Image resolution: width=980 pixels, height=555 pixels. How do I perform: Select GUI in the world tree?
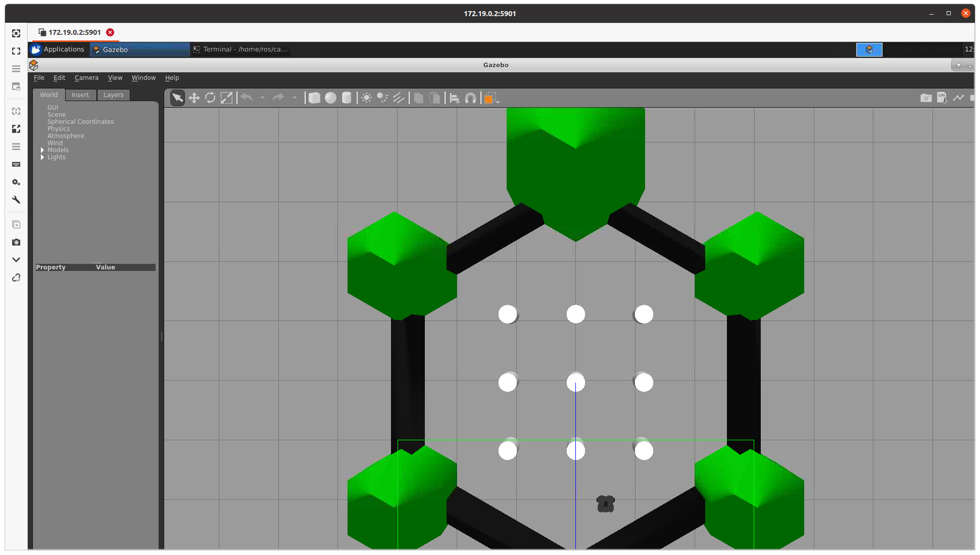[53, 107]
